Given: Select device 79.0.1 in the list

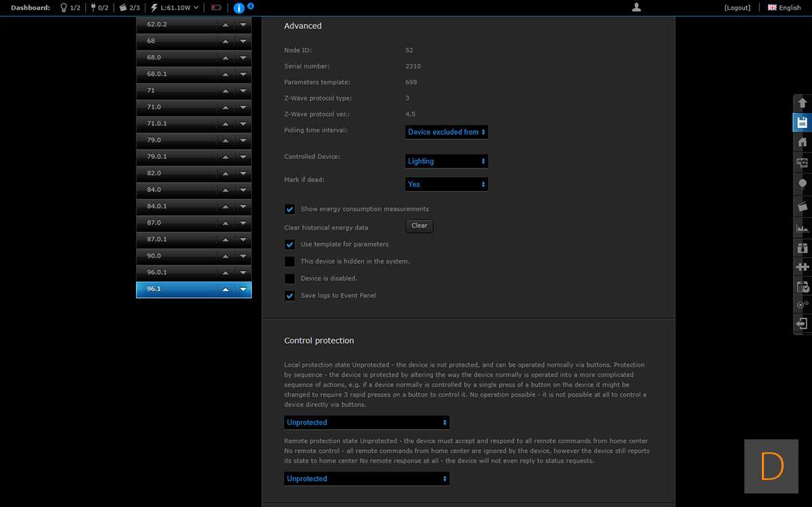Looking at the screenshot, I should click(176, 156).
